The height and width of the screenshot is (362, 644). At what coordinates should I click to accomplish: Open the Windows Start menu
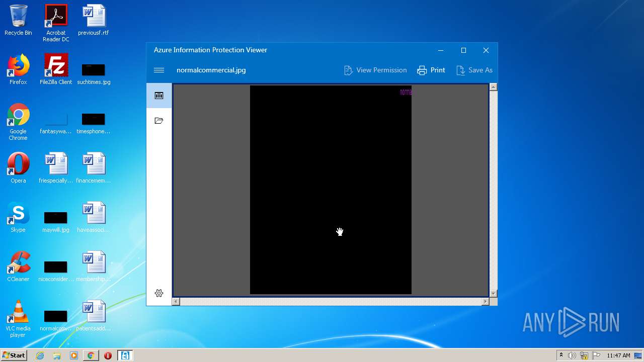pyautogui.click(x=14, y=355)
